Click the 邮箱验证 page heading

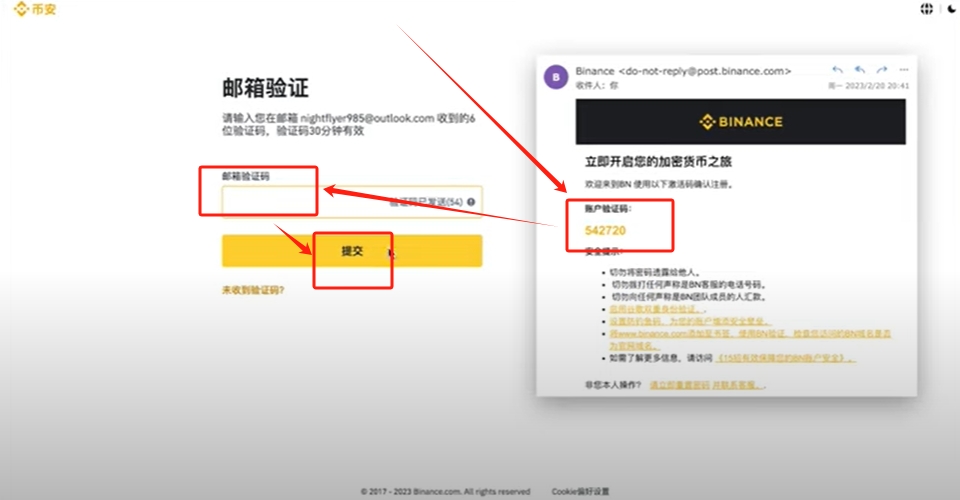tap(265, 88)
